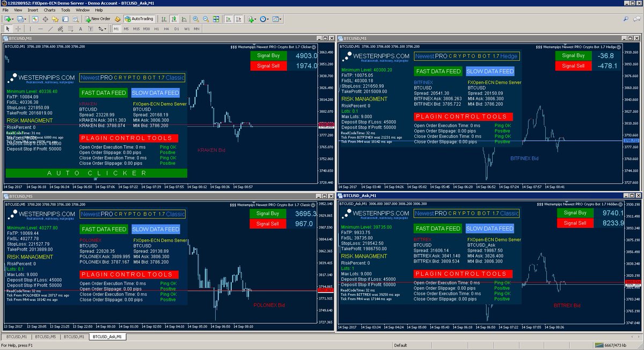Open the Templates dropdown
Image resolution: width=644 pixels, height=350 pixels.
[277, 19]
